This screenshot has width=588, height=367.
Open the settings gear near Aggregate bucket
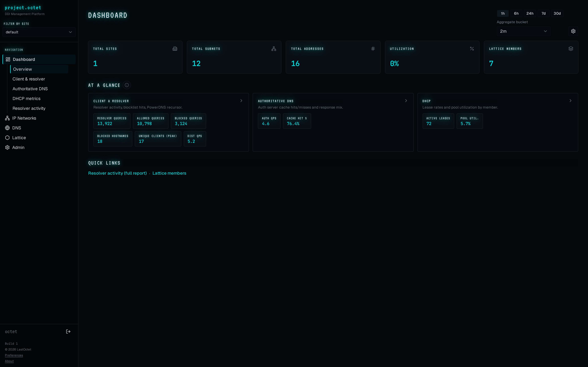[x=573, y=31]
